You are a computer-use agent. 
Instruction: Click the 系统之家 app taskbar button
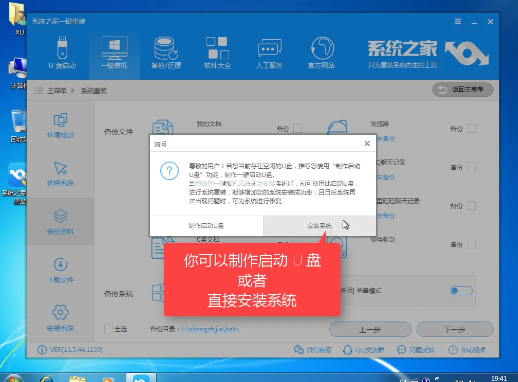pos(140,378)
